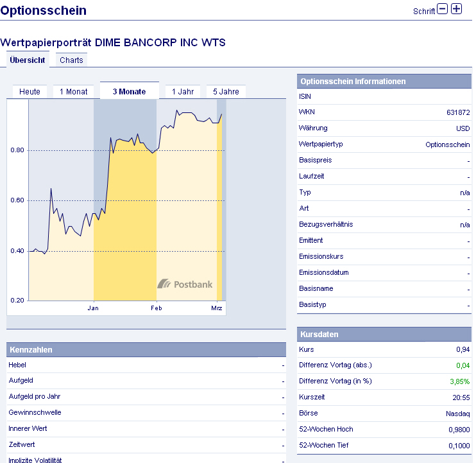Click the 52-Wochen Hoch value 0,9800
The image size is (476, 463).
[x=459, y=430]
